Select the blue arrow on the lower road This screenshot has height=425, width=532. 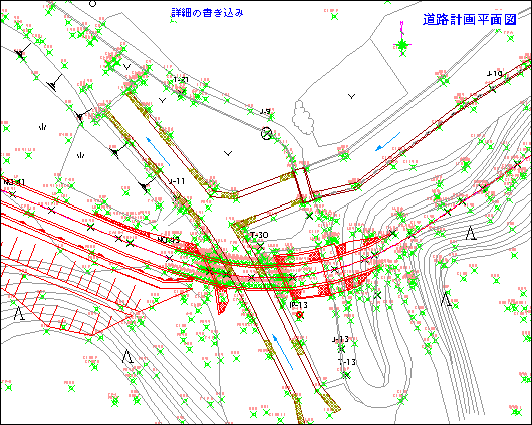coord(283,352)
